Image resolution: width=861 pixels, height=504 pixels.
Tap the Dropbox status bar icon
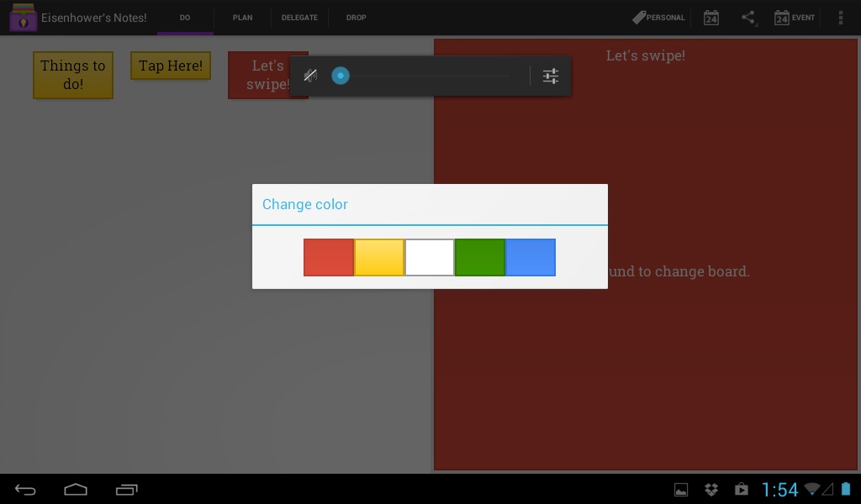pos(711,489)
